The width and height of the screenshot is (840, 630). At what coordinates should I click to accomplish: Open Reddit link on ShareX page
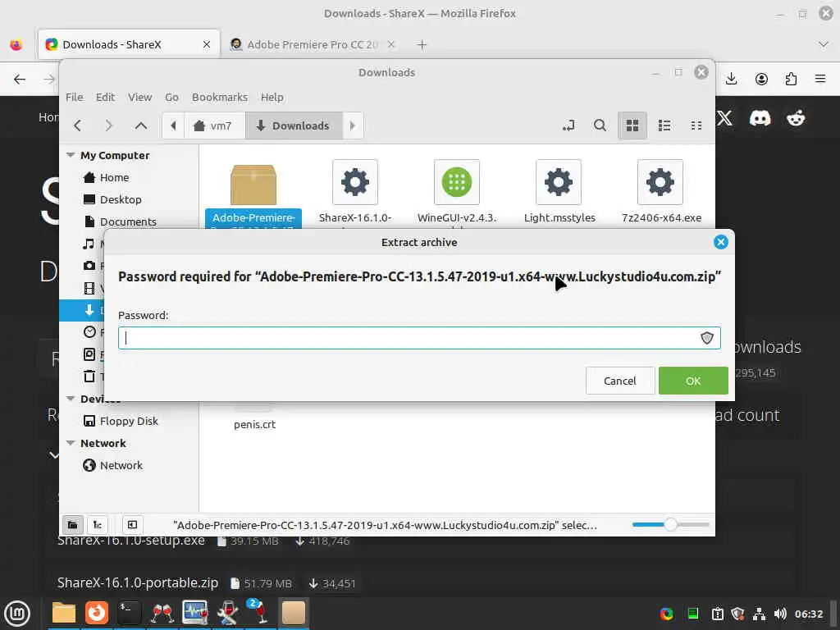pos(796,118)
